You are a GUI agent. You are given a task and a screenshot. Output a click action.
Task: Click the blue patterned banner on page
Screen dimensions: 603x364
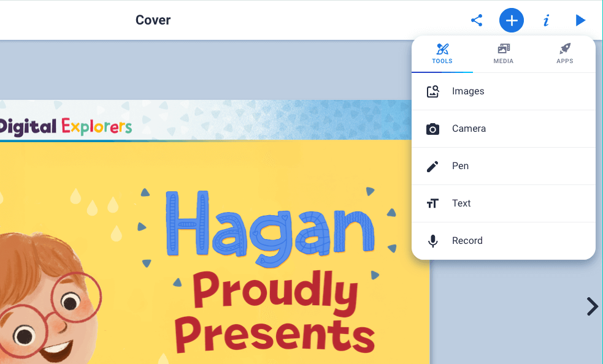(x=276, y=119)
